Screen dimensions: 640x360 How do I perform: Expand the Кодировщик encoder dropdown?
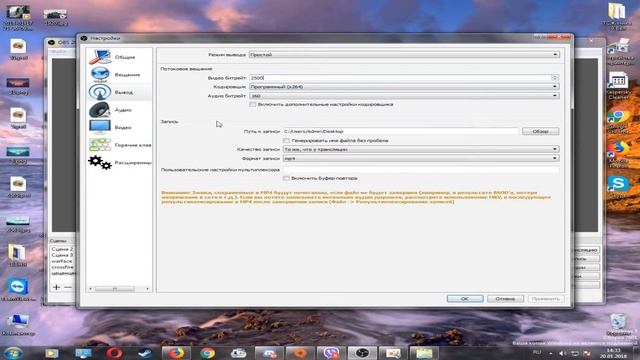(404, 87)
